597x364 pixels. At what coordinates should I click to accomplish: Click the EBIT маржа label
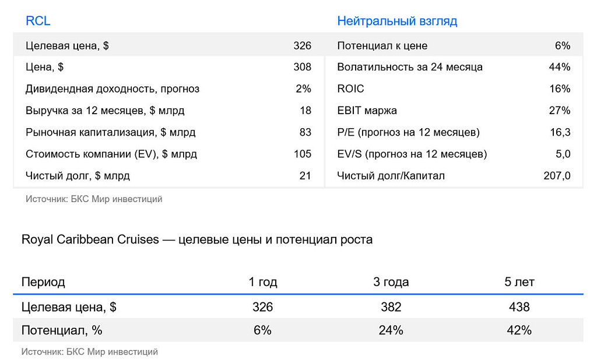click(x=367, y=110)
